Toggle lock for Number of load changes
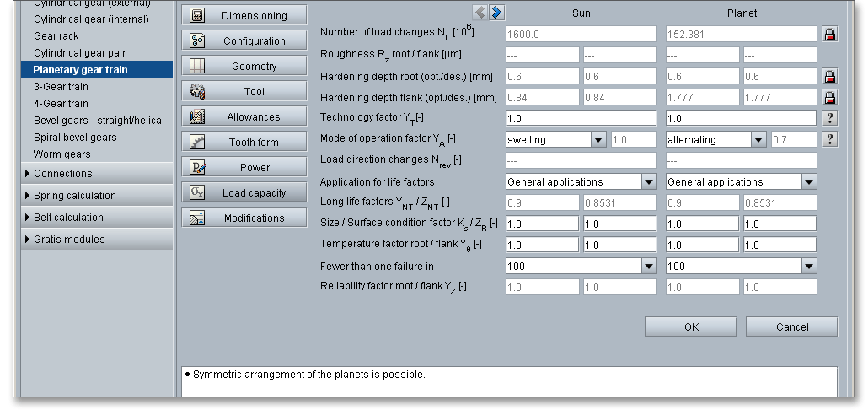Viewport: 868px width, 410px height. pos(830,35)
